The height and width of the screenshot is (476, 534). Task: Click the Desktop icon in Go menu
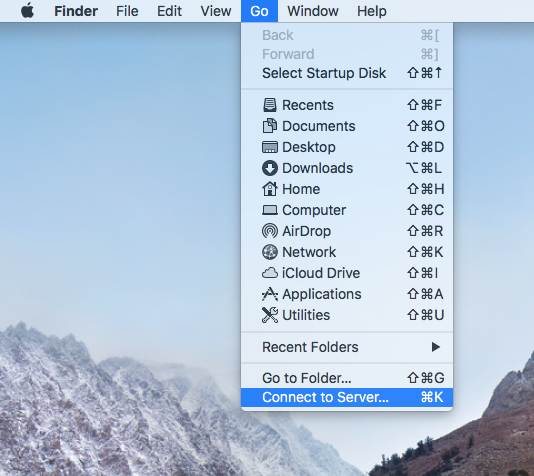270,147
